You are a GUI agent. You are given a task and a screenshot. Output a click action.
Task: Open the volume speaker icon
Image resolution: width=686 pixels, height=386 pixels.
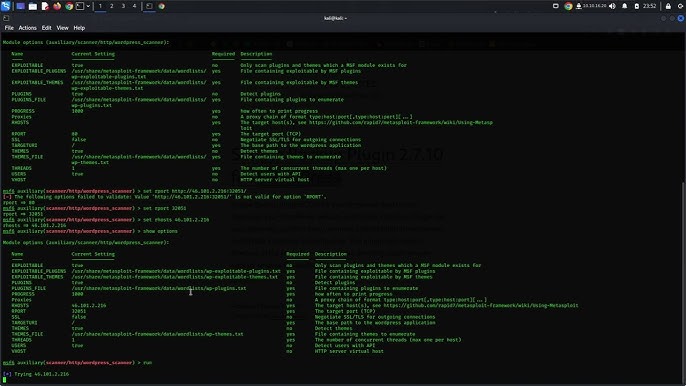612,6
